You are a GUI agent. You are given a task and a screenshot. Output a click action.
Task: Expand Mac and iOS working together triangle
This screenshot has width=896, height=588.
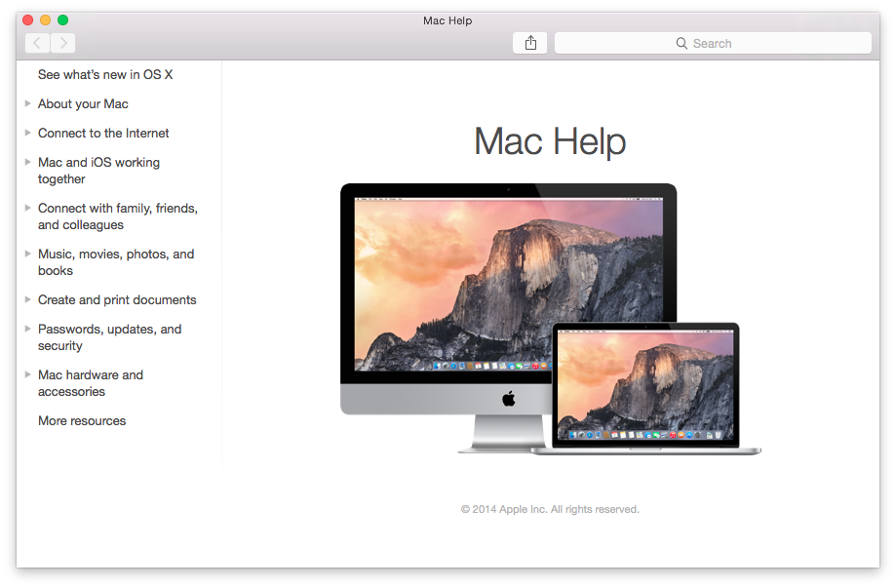pos(27,162)
